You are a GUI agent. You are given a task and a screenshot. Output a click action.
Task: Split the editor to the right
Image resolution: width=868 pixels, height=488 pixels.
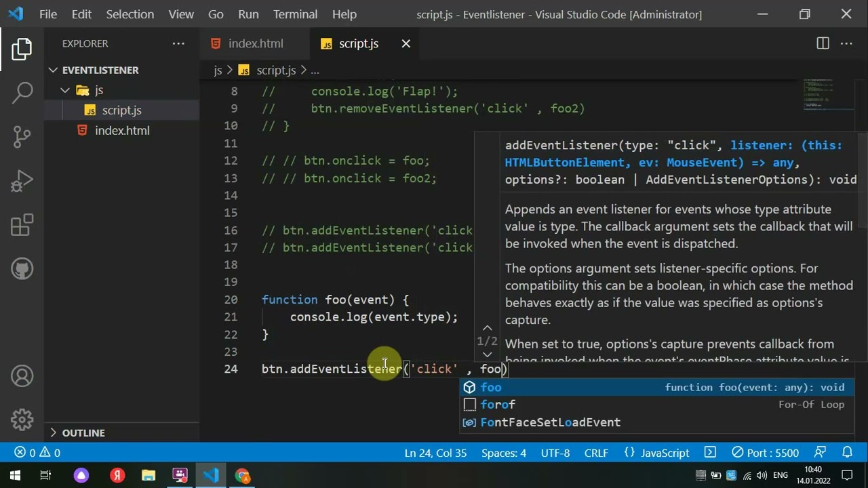tap(823, 43)
